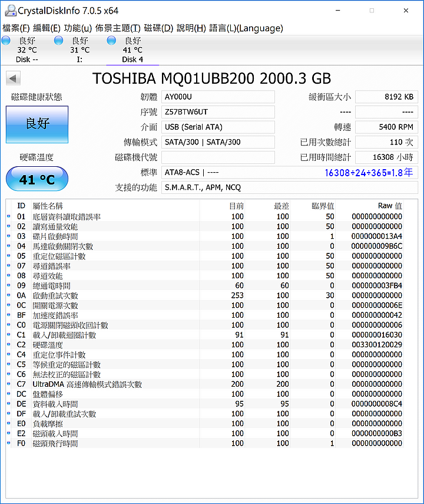Select the 馬達啟動關閉次數 attribute row

pos(204,246)
